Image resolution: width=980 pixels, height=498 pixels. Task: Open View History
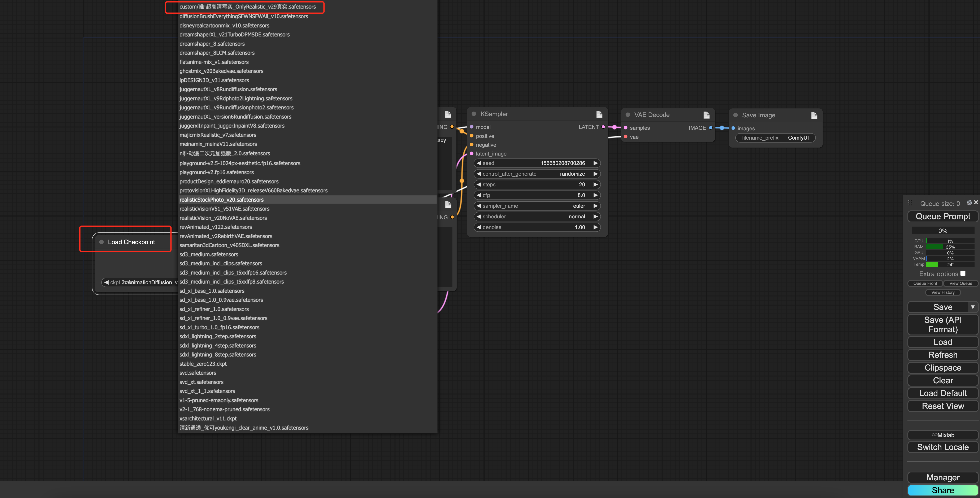(943, 293)
